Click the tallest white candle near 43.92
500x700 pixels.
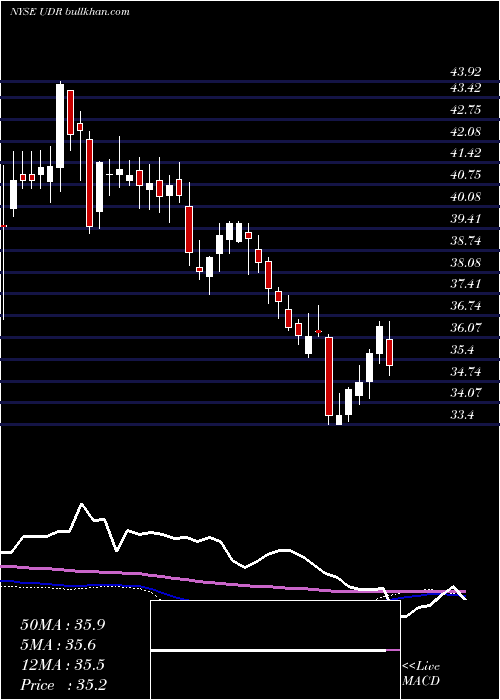pos(60,126)
